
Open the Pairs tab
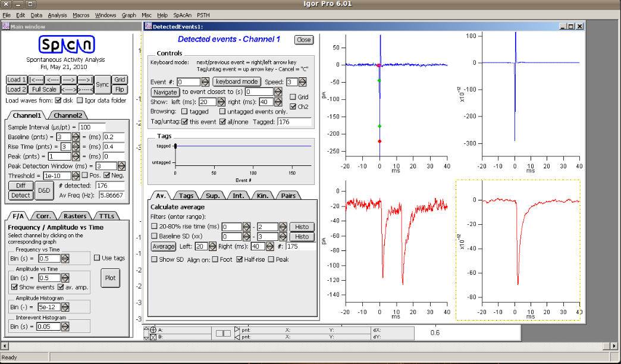(x=288, y=195)
